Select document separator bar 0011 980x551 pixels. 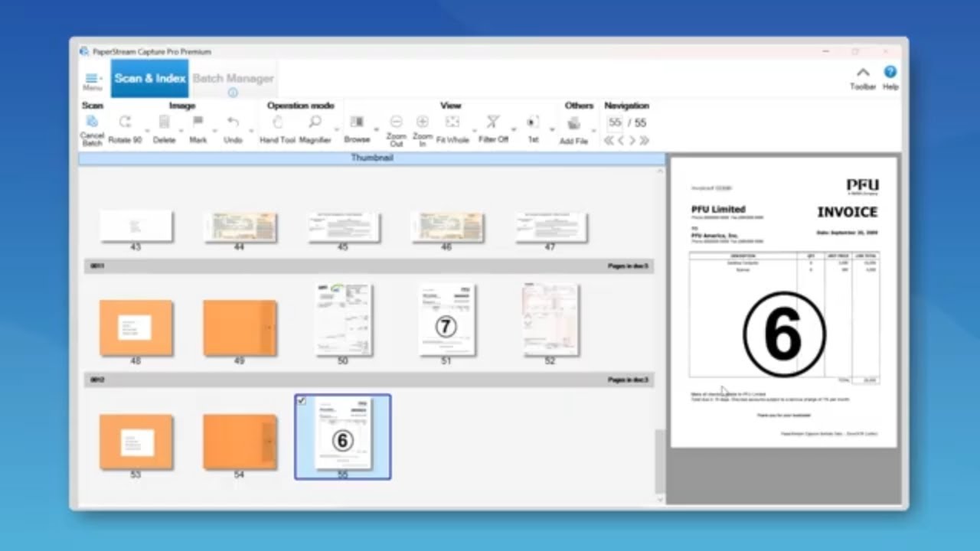[368, 266]
